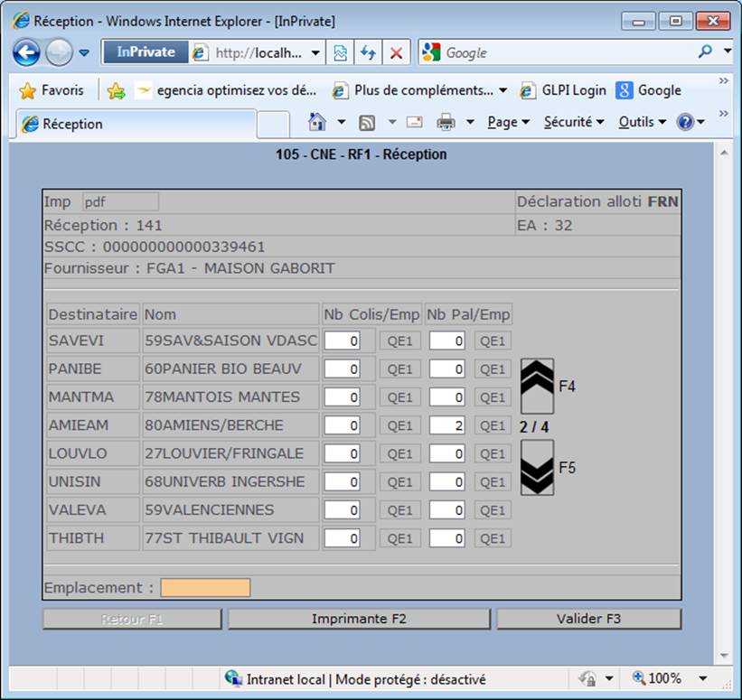Click the browser Back arrow button
742x700 pixels.
(x=26, y=52)
